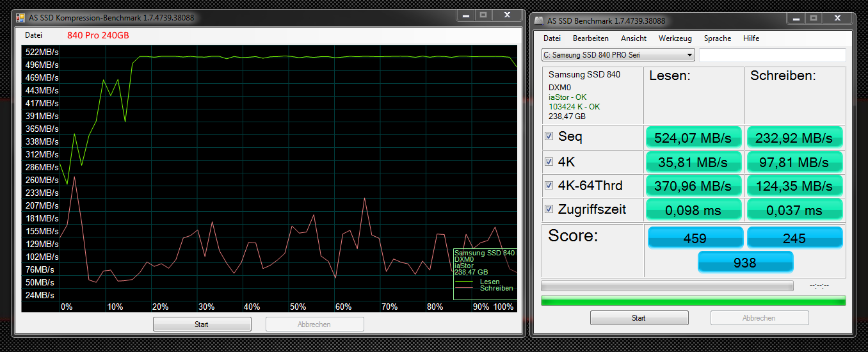Click the Schreiben column header
The height and width of the screenshot is (352, 868).
pyautogui.click(x=783, y=76)
